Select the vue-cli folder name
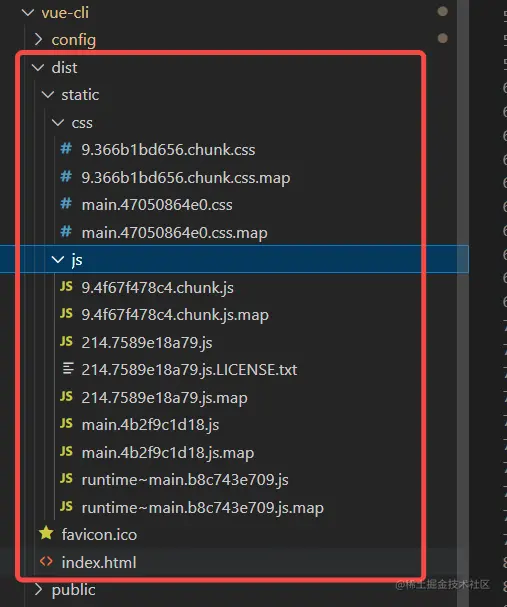This screenshot has height=607, width=507. pyautogui.click(x=65, y=13)
